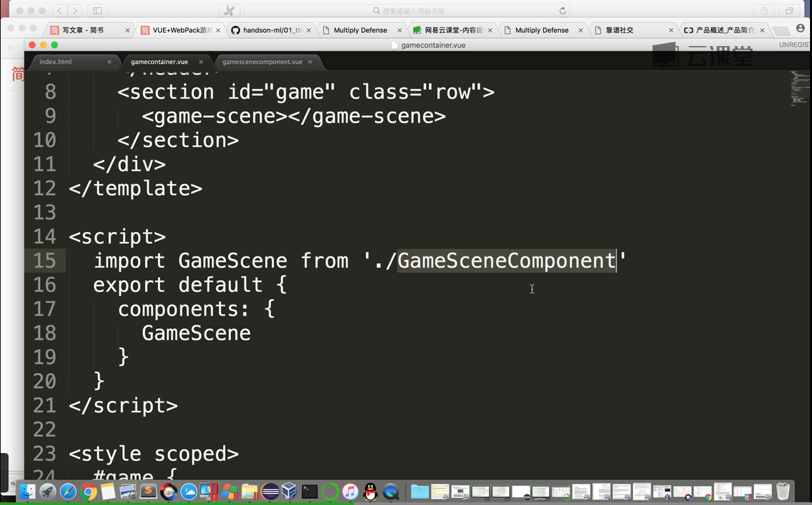Image resolution: width=812 pixels, height=505 pixels.
Task: Close the 写文章 - 简书 Chrome tab
Action: [128, 30]
